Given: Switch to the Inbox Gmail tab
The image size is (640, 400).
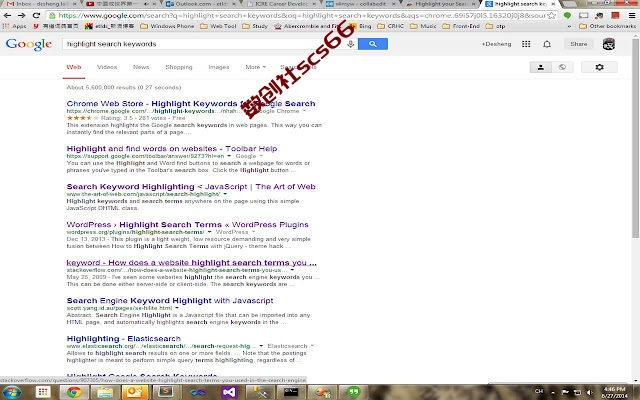Looking at the screenshot, I should coord(38,4).
